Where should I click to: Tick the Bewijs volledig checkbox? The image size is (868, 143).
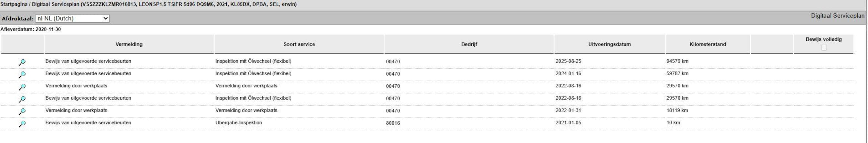click(x=824, y=48)
